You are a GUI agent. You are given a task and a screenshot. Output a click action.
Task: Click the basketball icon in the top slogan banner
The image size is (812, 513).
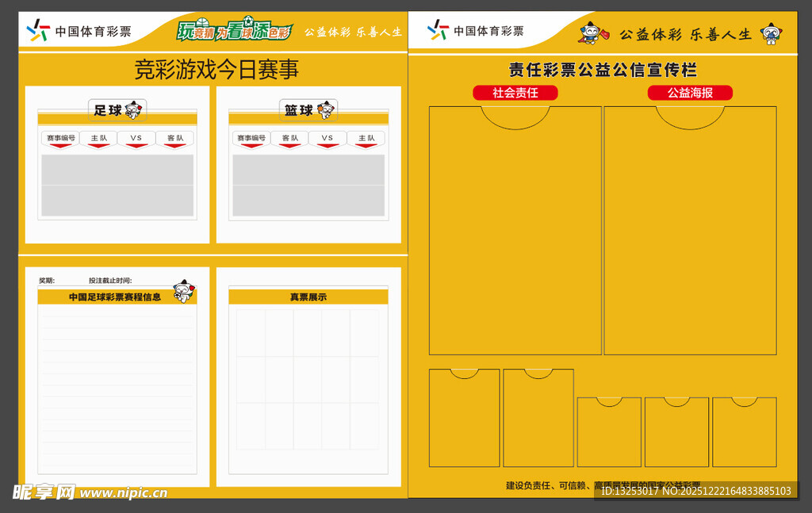click(x=203, y=20)
